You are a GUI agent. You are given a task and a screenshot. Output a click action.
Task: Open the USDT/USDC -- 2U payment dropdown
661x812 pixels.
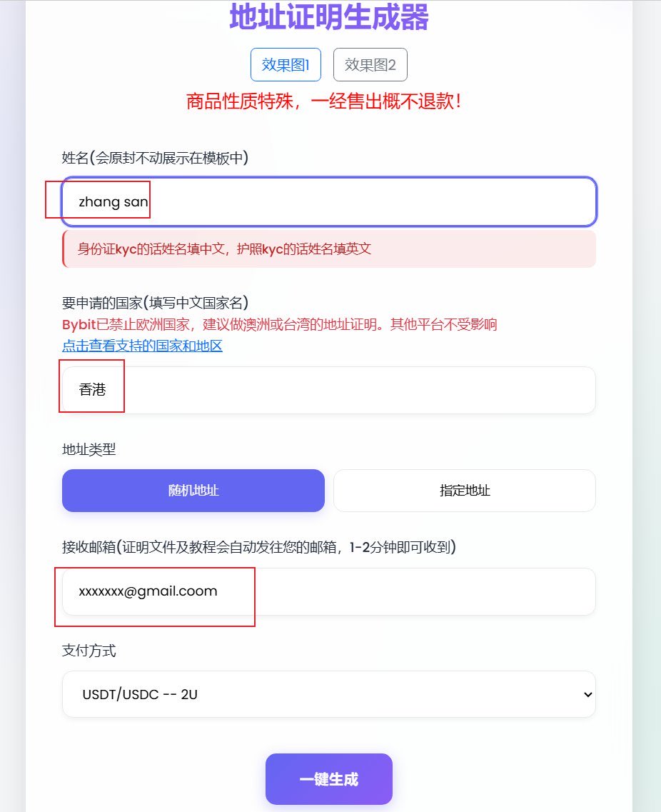point(329,694)
